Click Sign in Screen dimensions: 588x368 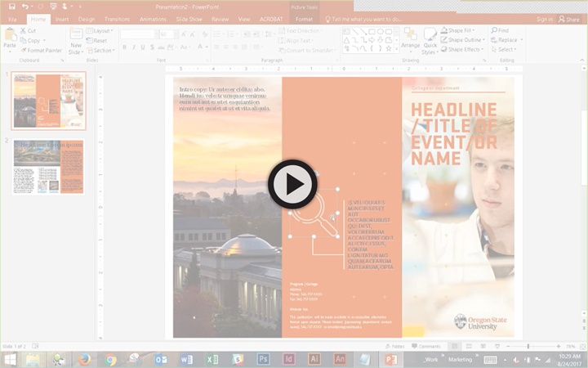coord(544,19)
